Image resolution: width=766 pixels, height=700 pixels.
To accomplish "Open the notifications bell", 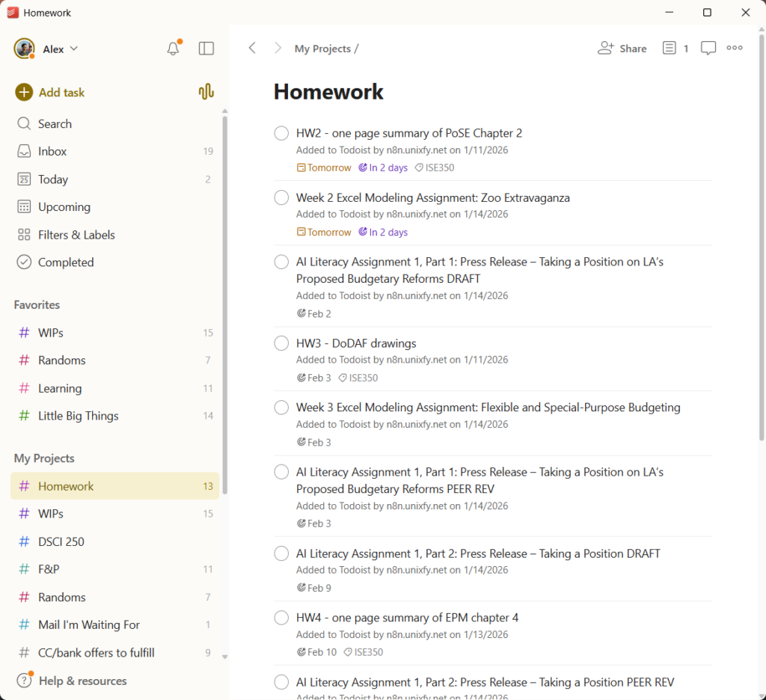I will (173, 49).
